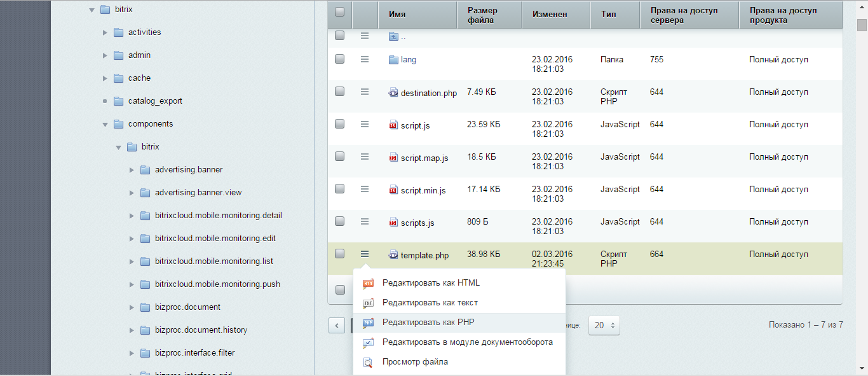The image size is (868, 376).
Task: Expand bitrixcloud.mobile.monitoring.detail tree node
Action: point(132,216)
